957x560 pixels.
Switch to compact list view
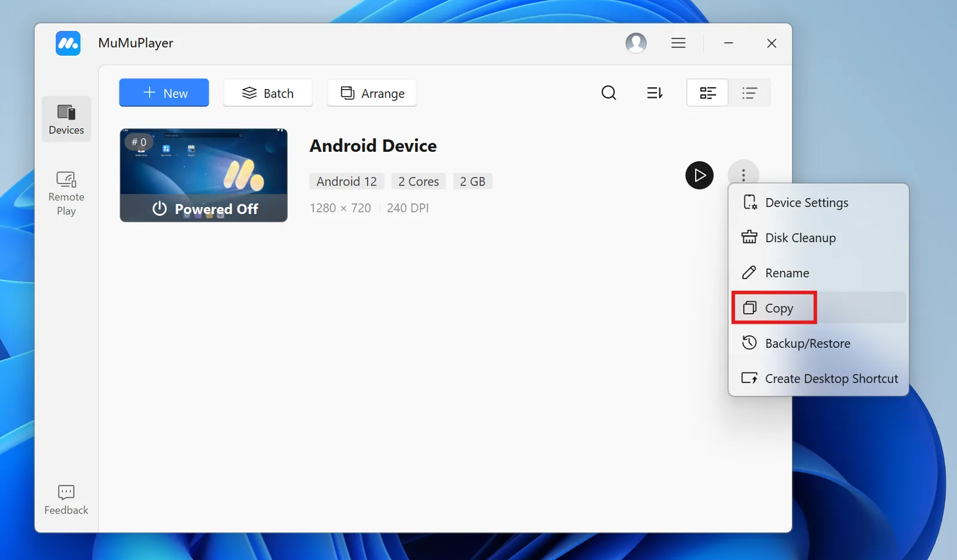749,93
